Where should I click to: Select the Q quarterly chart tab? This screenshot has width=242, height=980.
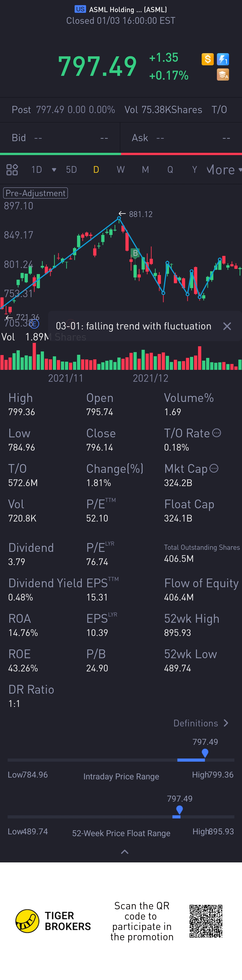pyautogui.click(x=170, y=170)
